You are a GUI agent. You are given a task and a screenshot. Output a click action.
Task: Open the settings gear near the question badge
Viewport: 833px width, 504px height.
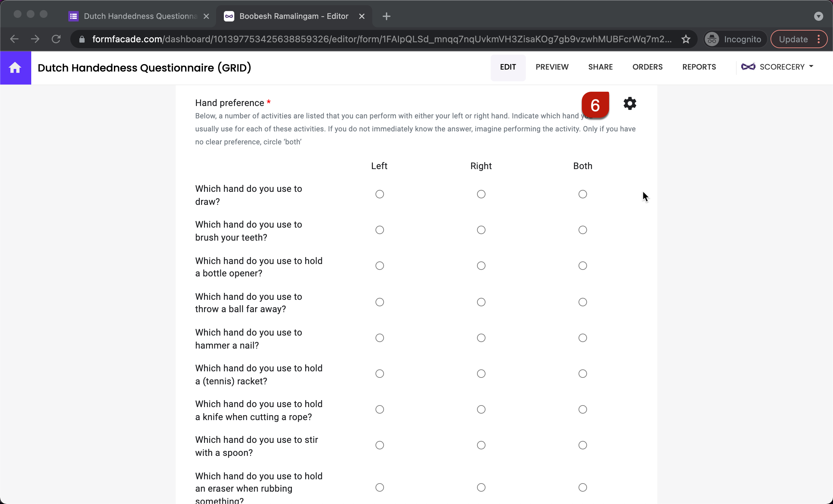(x=630, y=103)
